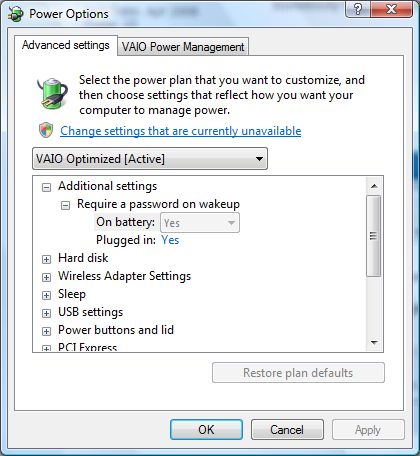Expand the Hard disk node
This screenshot has height=456, width=420.
tap(46, 259)
